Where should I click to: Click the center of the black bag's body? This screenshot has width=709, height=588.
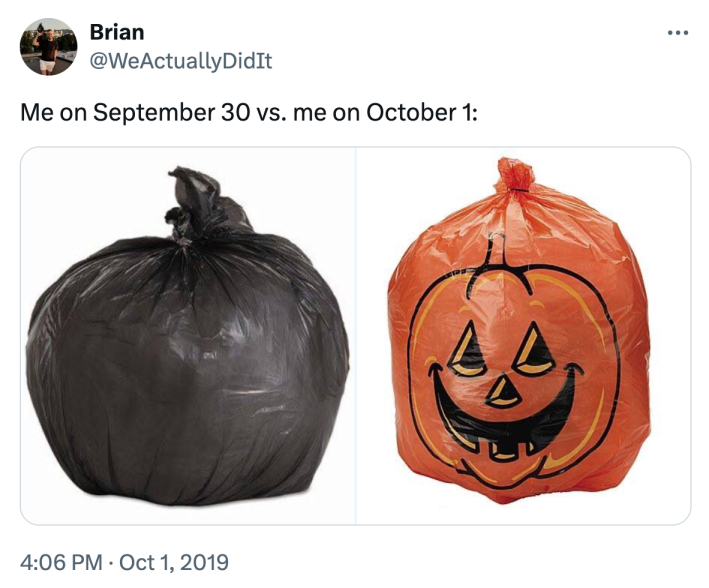pos(188,370)
